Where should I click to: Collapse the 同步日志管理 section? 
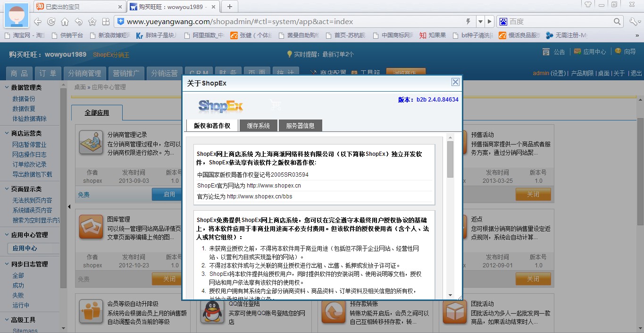7,264
